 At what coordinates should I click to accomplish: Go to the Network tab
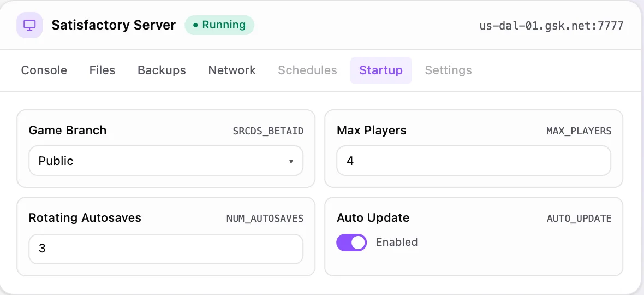(x=232, y=70)
